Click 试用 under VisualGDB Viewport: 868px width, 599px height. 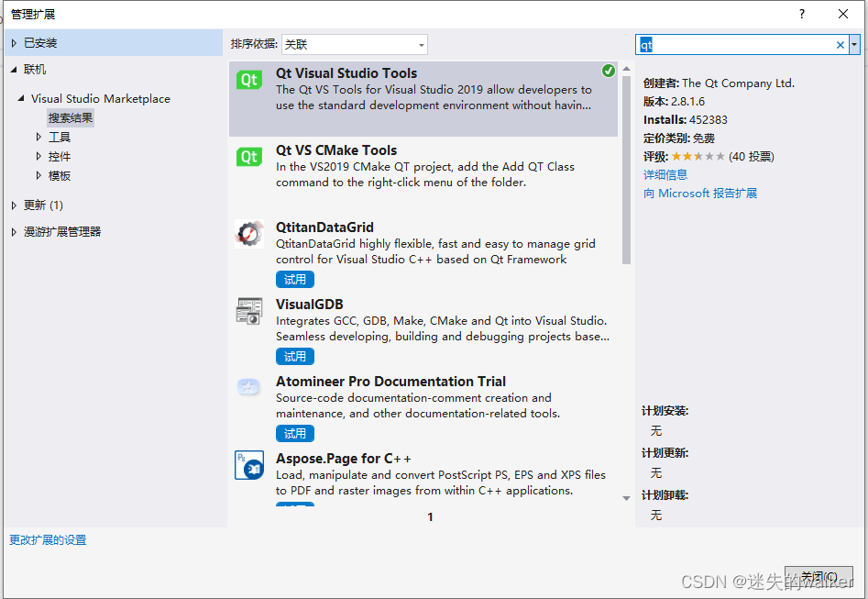(x=294, y=356)
